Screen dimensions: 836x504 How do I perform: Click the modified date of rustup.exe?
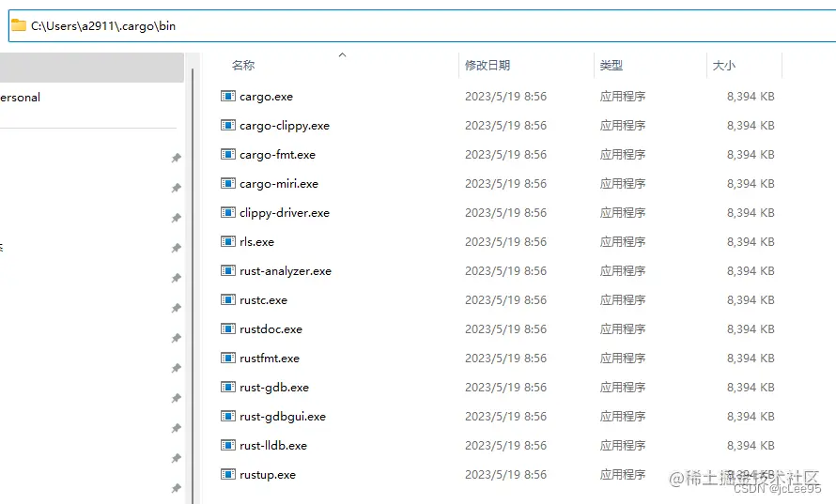505,475
